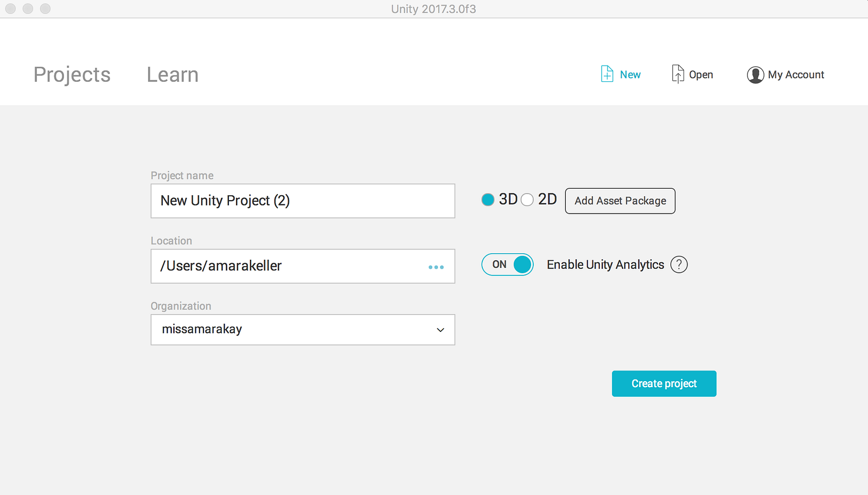
Task: Click the Open project file icon
Action: pos(678,74)
